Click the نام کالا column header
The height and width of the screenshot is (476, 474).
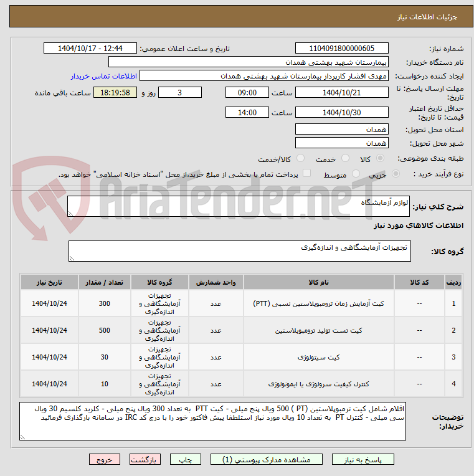319,282
